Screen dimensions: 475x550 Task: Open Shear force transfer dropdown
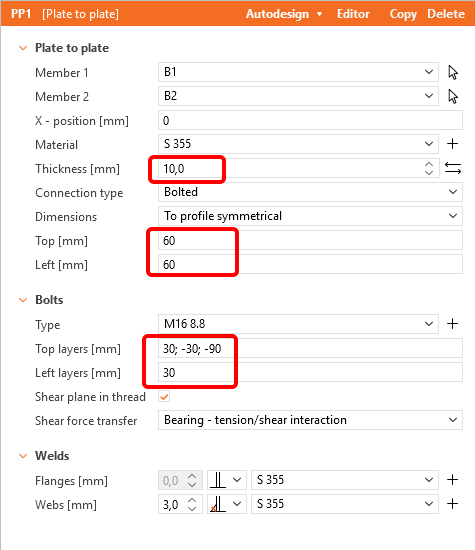pyautogui.click(x=310, y=420)
